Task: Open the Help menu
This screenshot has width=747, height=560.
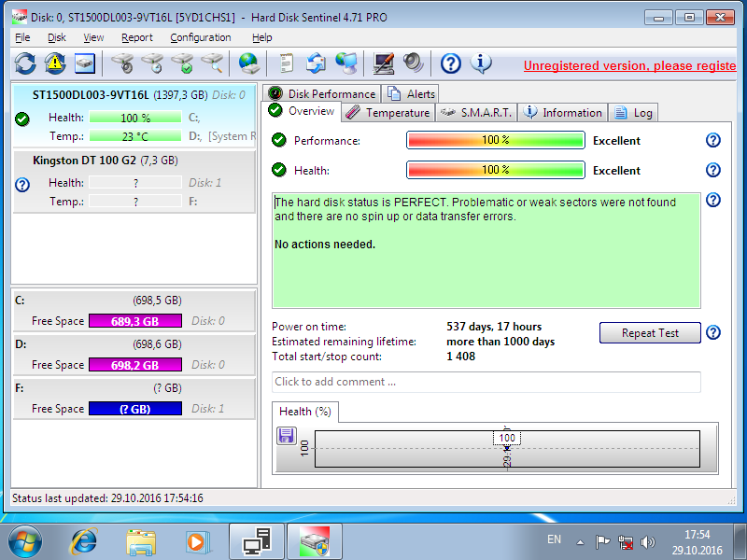Action: (262, 37)
